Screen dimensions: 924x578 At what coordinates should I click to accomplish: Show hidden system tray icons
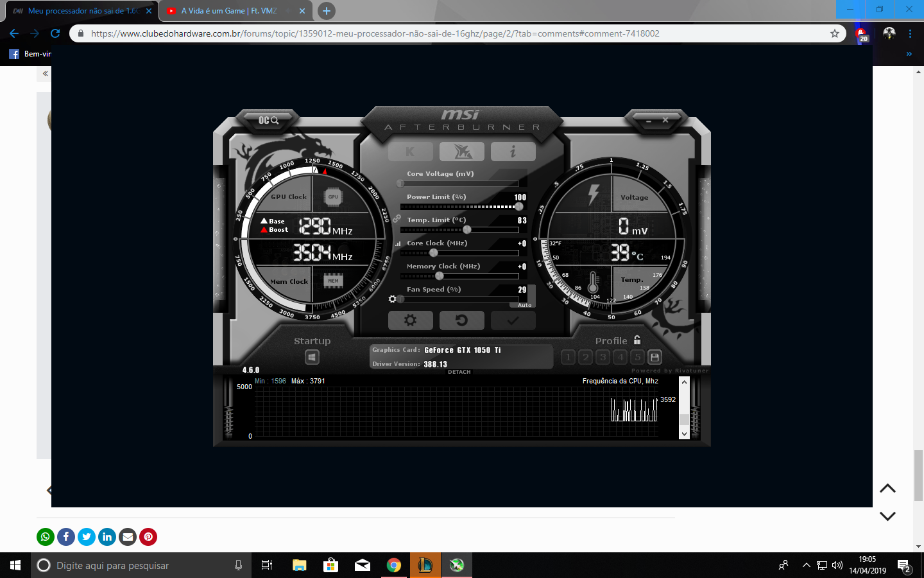click(806, 565)
